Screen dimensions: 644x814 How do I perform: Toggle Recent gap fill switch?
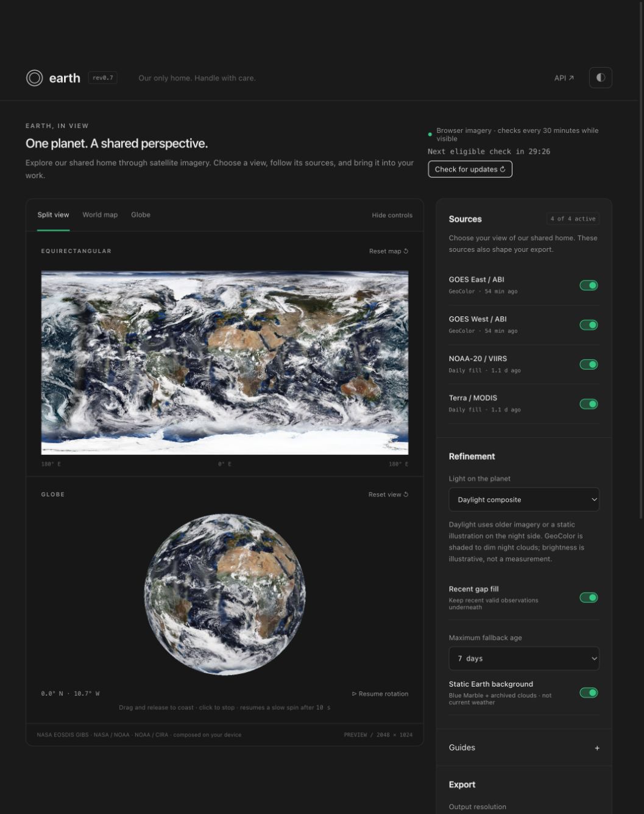tap(589, 598)
